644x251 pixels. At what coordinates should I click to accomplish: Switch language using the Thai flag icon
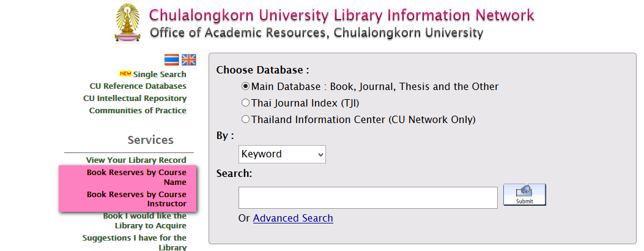point(172,60)
